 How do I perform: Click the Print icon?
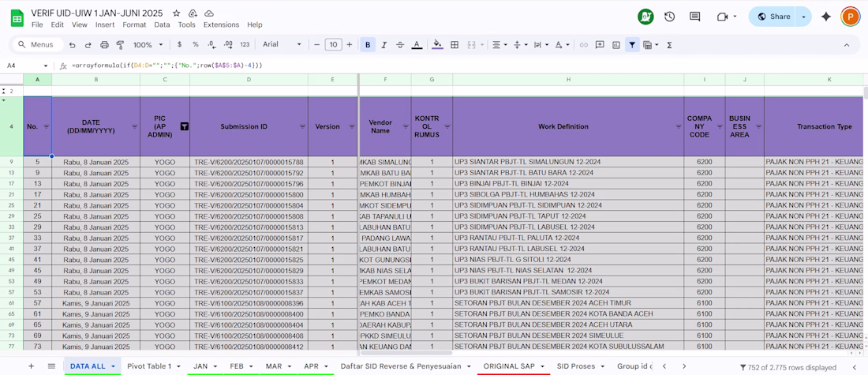tap(104, 45)
